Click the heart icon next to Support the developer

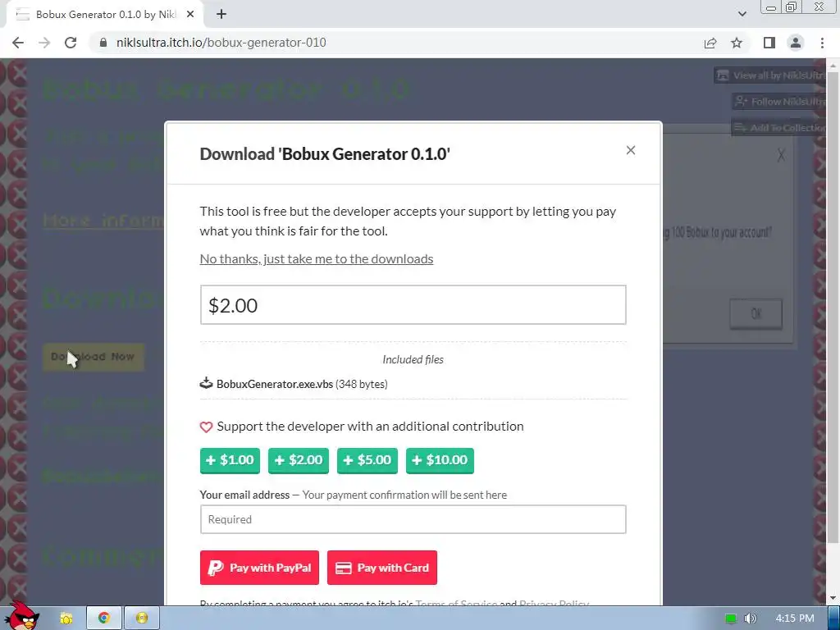(x=206, y=427)
